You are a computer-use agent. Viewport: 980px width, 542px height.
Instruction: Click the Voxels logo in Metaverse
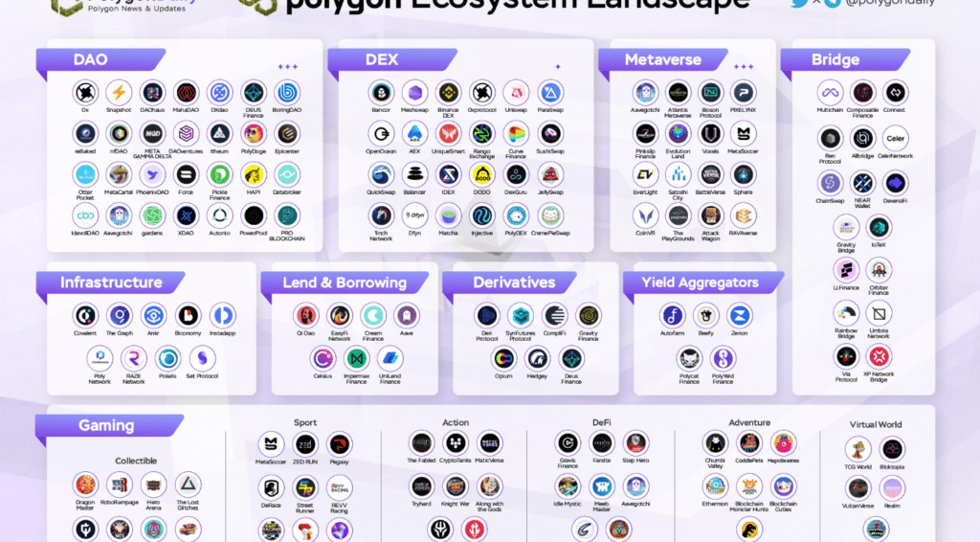(710, 134)
